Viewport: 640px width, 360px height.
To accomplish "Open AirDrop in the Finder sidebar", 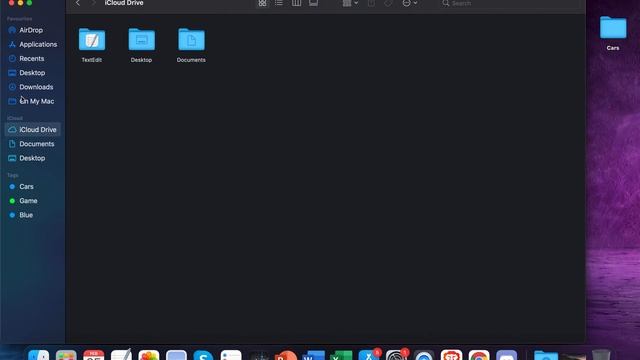I will click(31, 30).
